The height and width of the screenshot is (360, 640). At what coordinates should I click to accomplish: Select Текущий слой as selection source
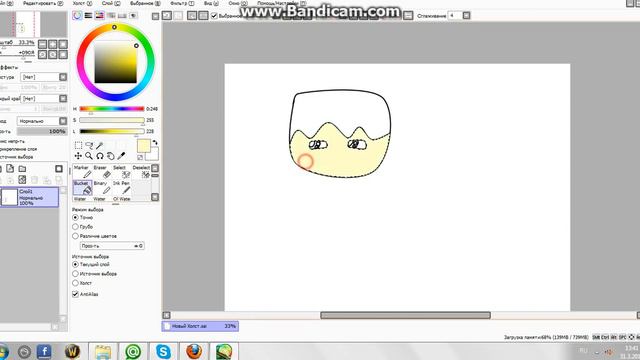[75, 264]
